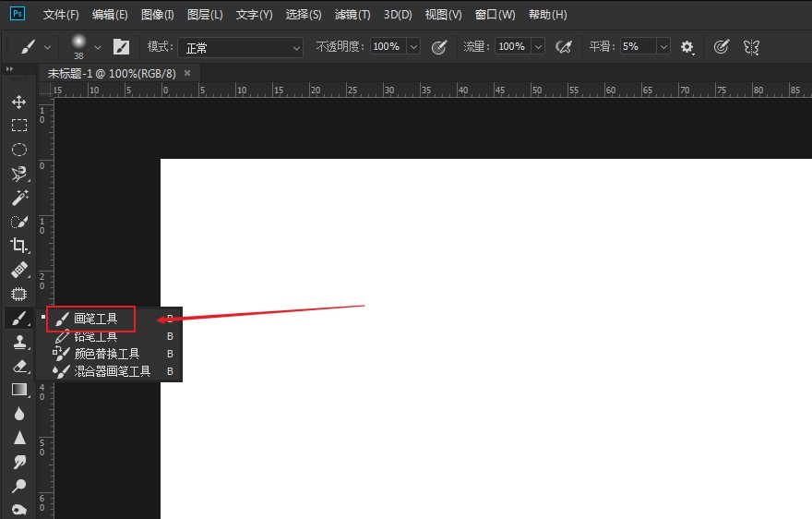Select the Smudge finger tool
Viewport: 812px width, 519px height.
(19, 462)
